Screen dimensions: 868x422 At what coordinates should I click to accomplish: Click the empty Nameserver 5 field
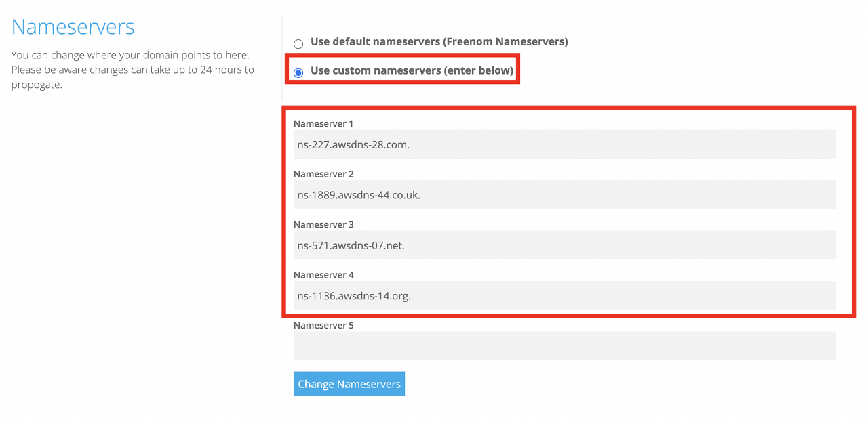click(x=564, y=346)
